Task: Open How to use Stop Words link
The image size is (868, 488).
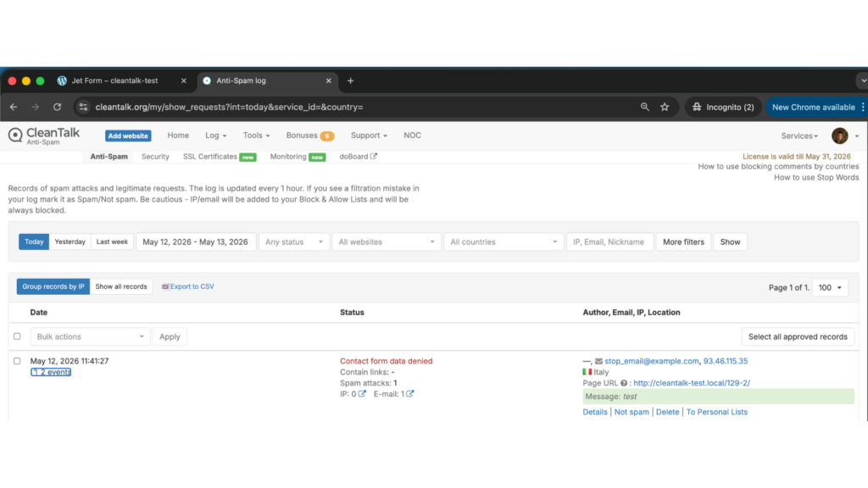Action: 816,178
